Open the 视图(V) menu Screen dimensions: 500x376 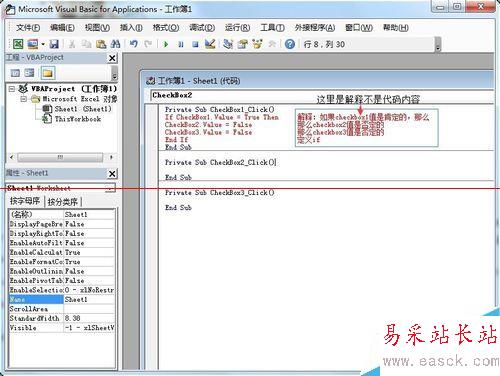97,27
